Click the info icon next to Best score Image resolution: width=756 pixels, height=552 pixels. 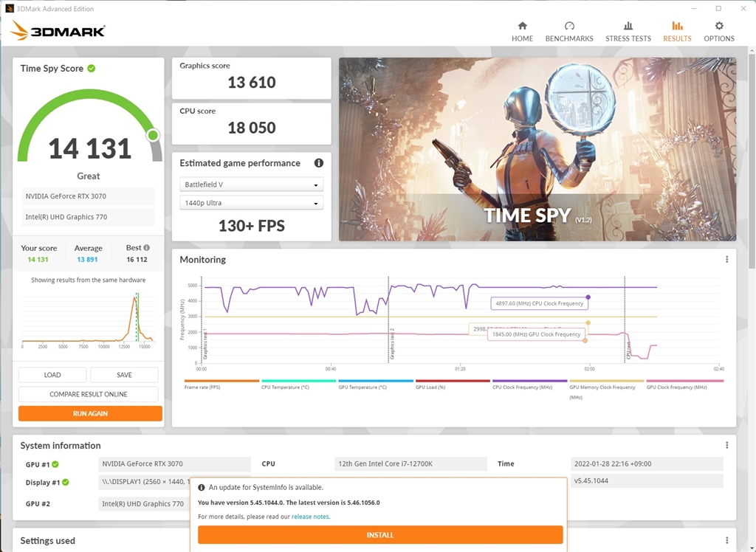(147, 248)
